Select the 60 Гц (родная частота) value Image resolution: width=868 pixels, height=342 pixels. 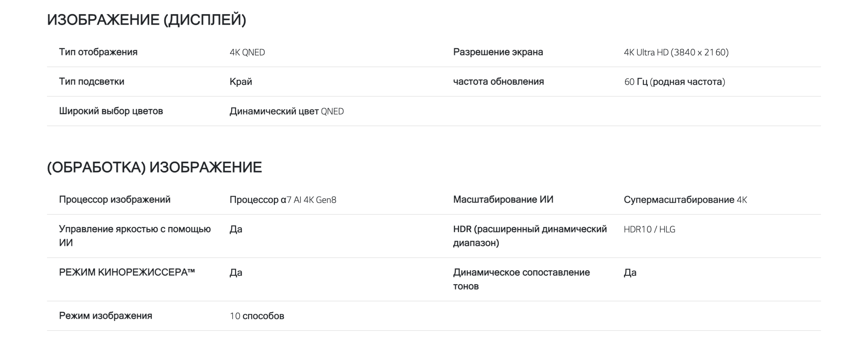point(674,82)
